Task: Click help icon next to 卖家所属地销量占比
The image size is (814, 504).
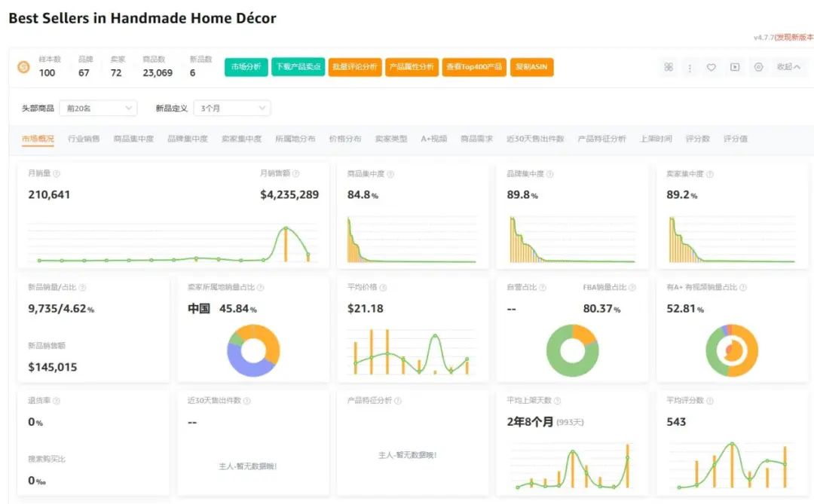Action: 261,288
